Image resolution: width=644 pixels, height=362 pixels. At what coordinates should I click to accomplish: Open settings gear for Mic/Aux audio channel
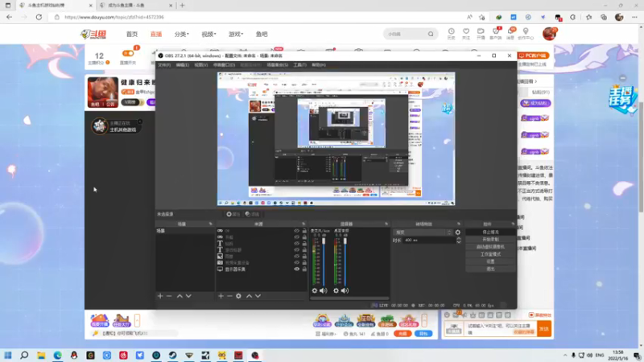315,290
